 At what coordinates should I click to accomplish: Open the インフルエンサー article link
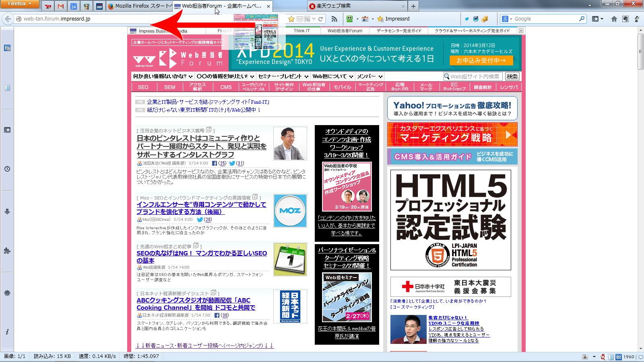click(x=201, y=208)
